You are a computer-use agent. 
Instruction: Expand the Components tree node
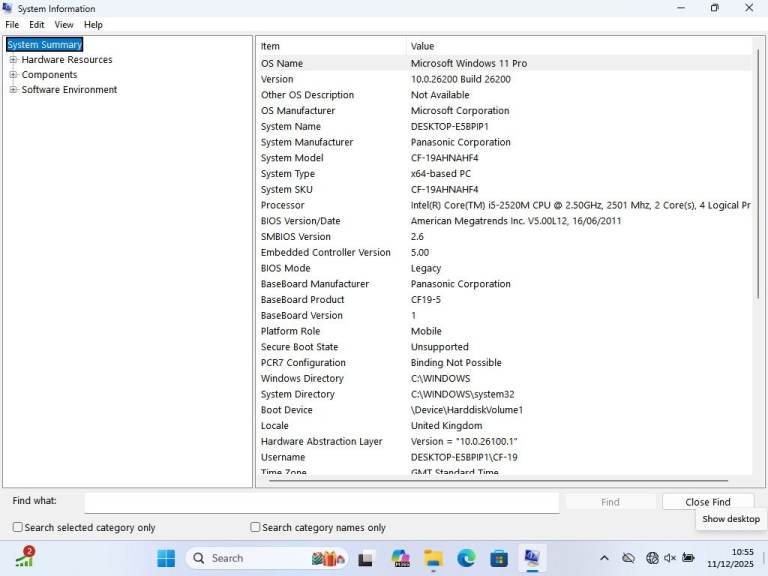pos(13,75)
